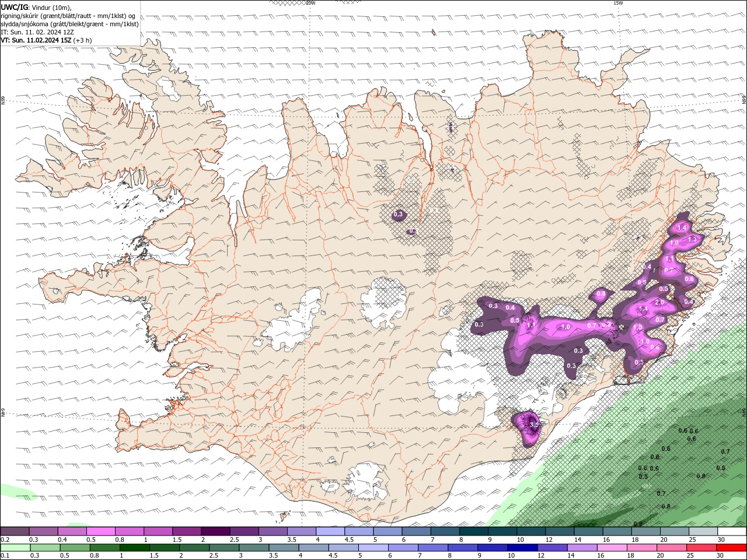Click the "rigning/skúrir" legend description line
This screenshot has height=560, width=747.
click(x=68, y=16)
